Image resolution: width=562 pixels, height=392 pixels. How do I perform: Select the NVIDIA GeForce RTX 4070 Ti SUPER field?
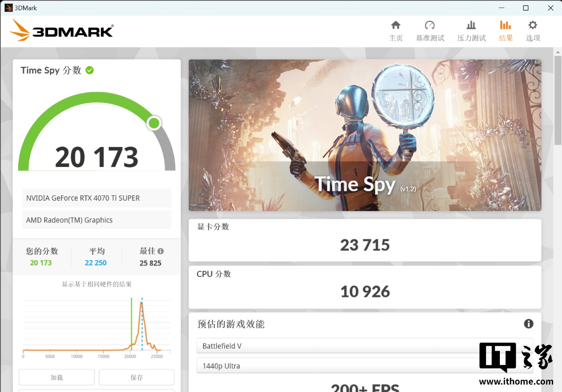point(96,198)
